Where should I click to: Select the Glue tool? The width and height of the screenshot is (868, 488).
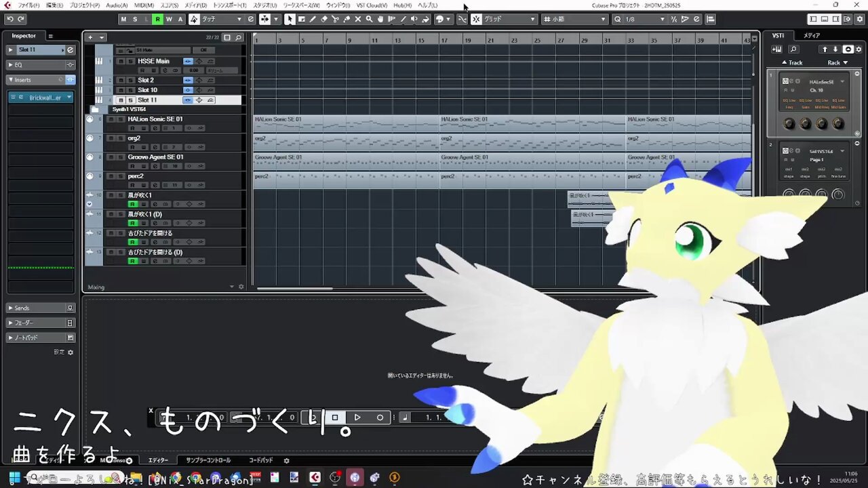[x=347, y=19]
